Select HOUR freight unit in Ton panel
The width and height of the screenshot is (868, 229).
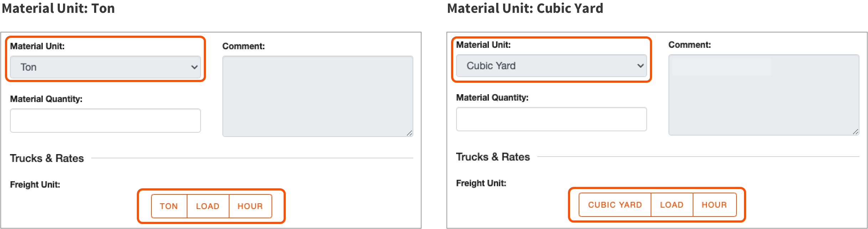(250, 206)
